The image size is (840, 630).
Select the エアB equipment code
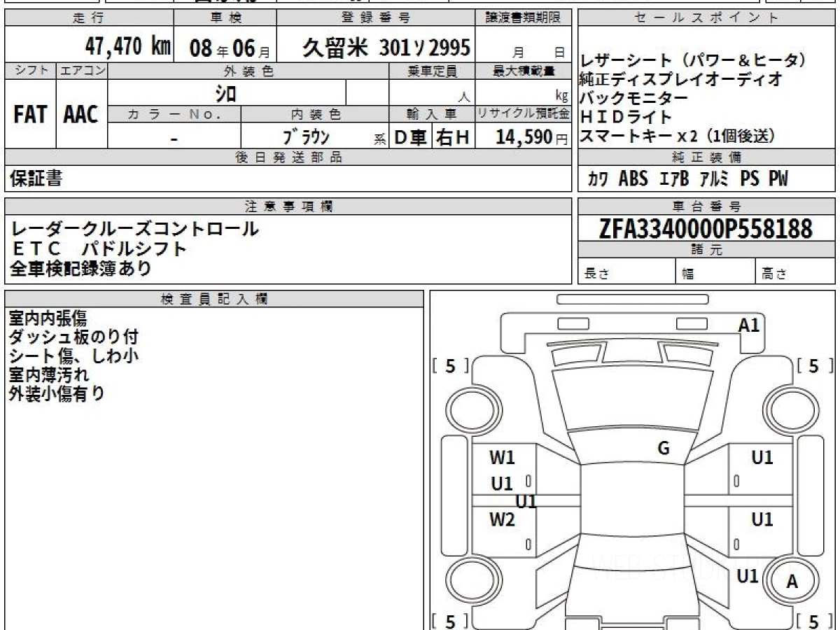tap(675, 179)
